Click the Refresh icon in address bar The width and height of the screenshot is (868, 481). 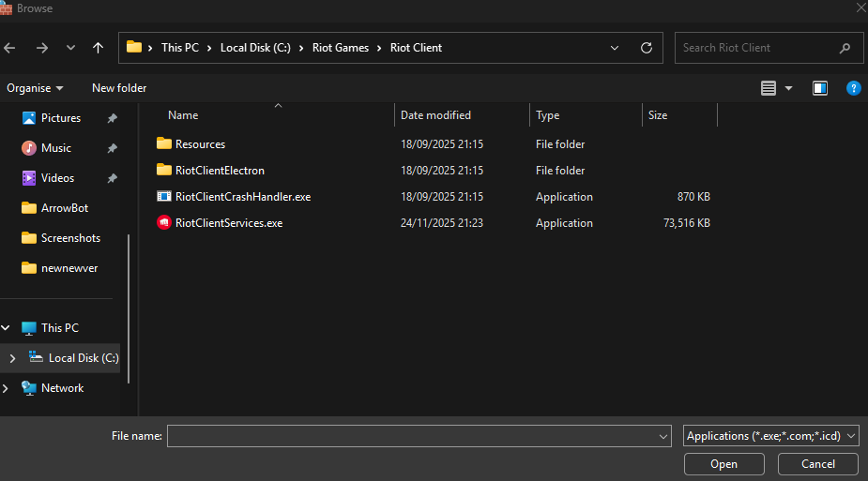[646, 48]
